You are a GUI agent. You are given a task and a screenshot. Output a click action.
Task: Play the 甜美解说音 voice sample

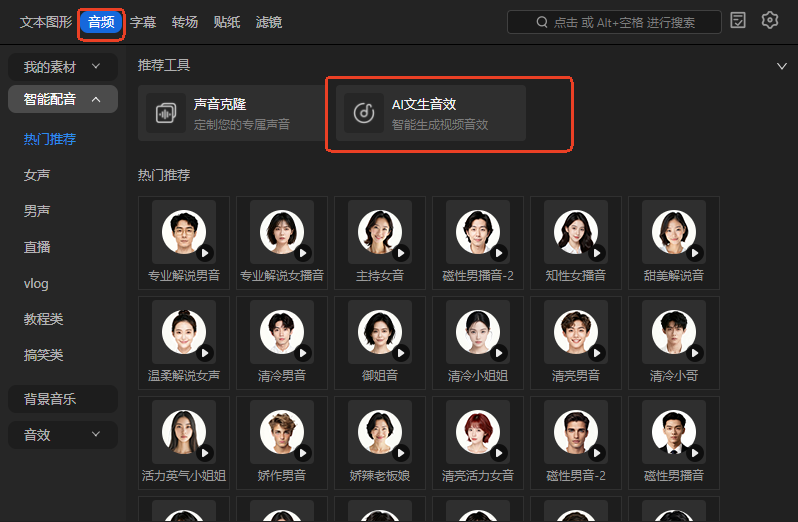point(695,252)
